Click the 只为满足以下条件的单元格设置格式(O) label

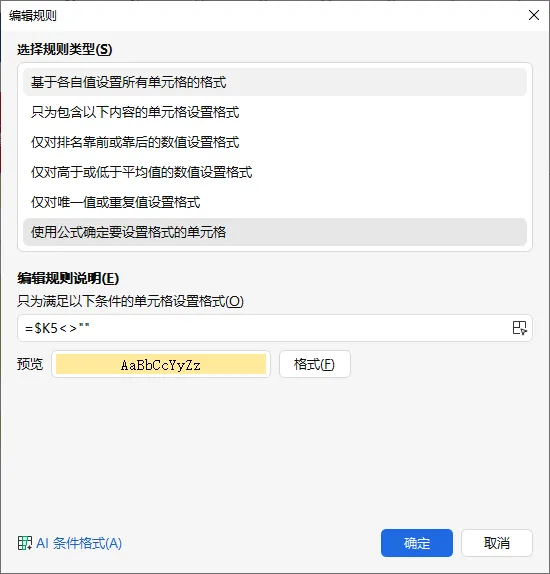130,301
